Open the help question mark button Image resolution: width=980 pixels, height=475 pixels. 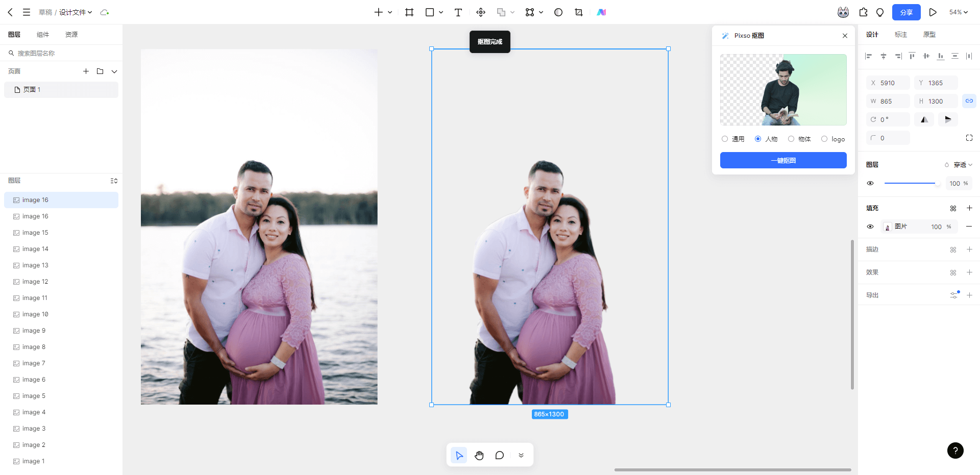(955, 451)
